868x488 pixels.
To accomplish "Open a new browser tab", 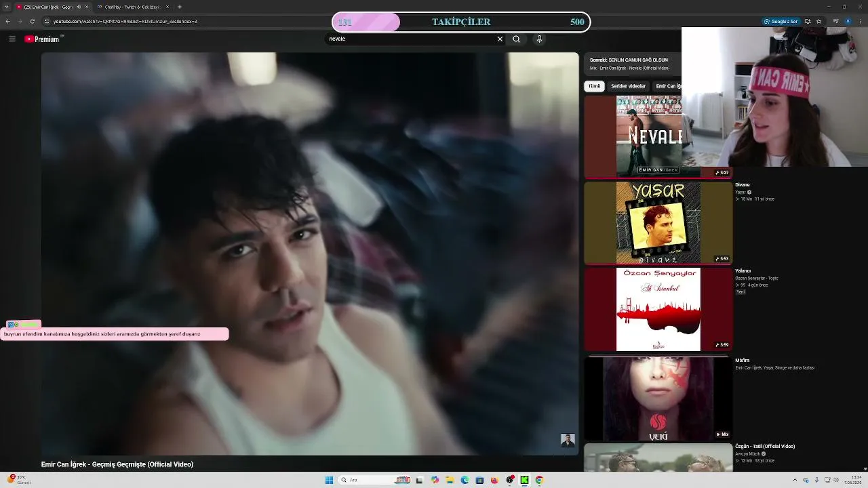I will click(x=179, y=7).
